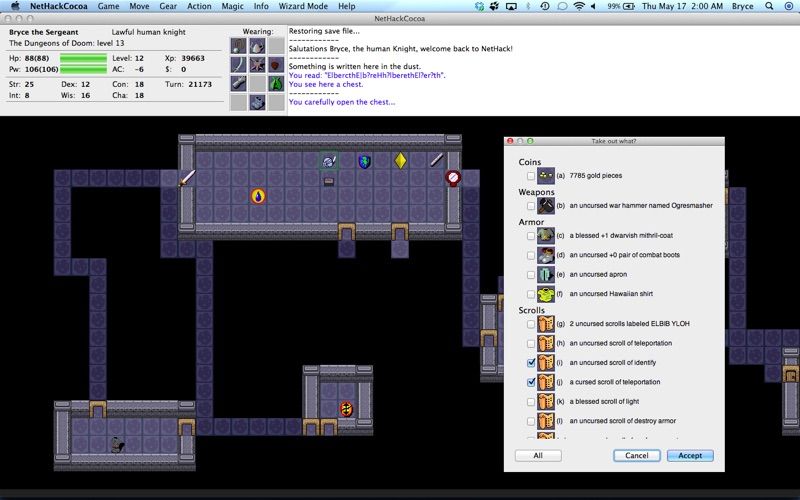Click the Cancel button
The width and height of the screenshot is (800, 500).
coord(637,456)
